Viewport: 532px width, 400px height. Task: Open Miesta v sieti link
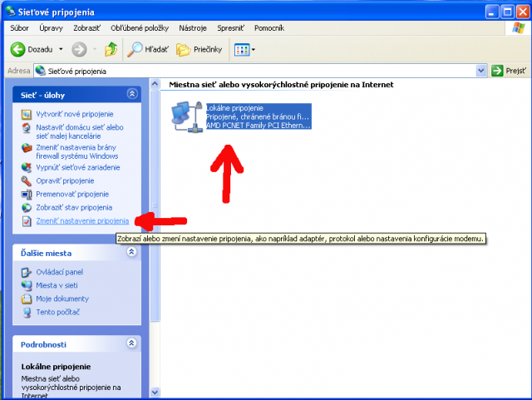pos(57,285)
